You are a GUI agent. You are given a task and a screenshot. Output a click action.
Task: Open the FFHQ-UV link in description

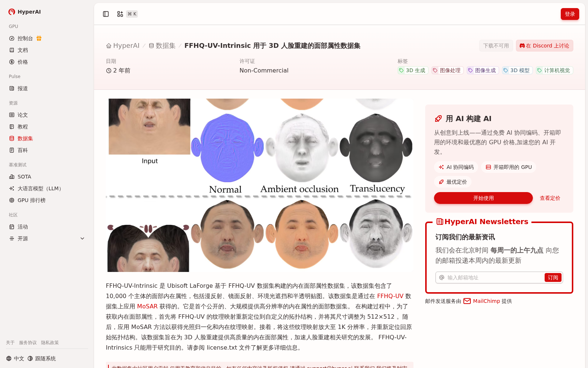390,296
